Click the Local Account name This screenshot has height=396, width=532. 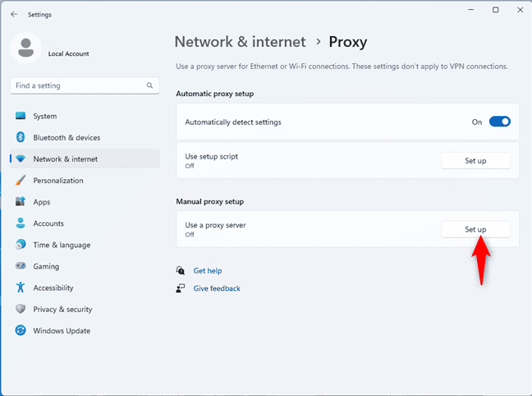[x=68, y=53]
